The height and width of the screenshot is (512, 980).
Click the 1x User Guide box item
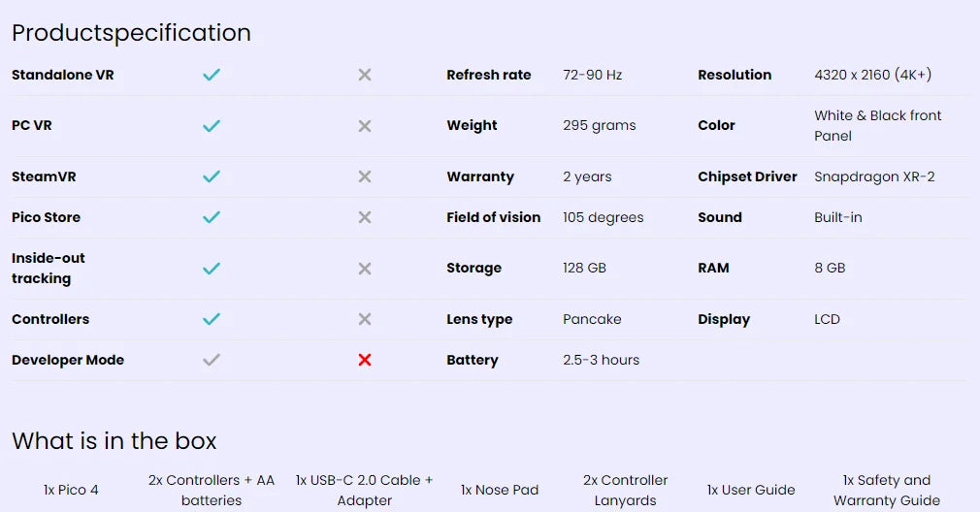click(750, 490)
